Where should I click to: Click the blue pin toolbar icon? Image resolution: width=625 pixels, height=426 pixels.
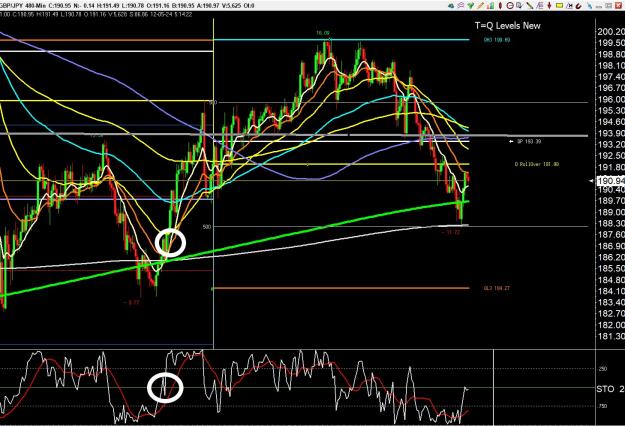pyautogui.click(x=590, y=6)
